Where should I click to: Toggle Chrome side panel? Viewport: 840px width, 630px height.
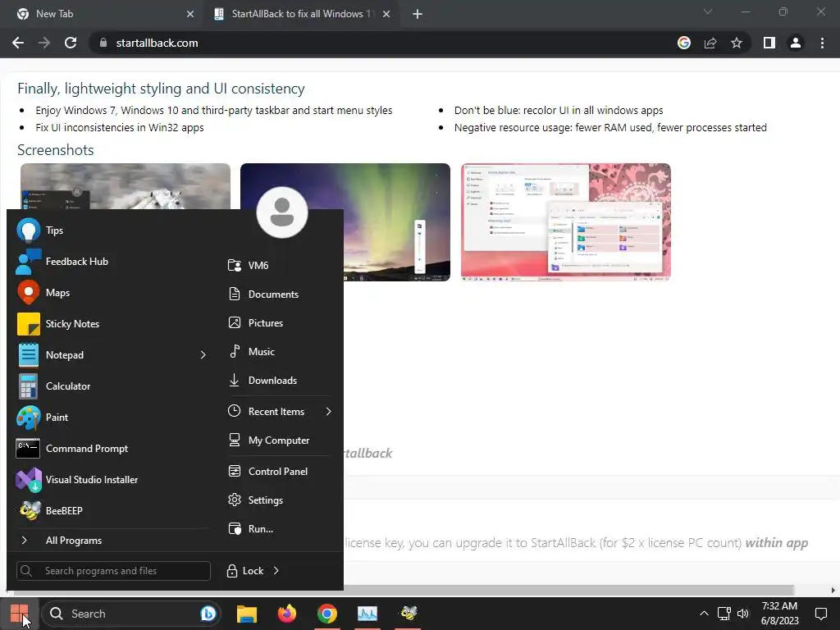[x=769, y=43]
